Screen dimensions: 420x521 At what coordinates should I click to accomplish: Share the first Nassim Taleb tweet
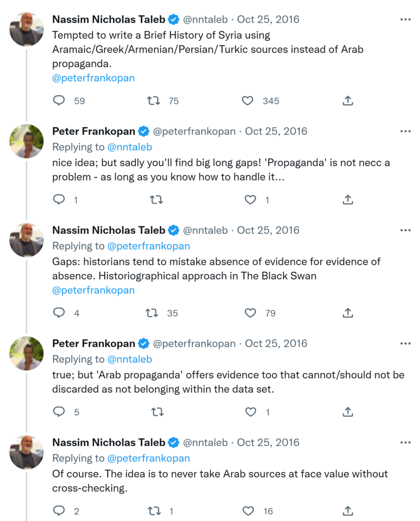[x=348, y=101]
